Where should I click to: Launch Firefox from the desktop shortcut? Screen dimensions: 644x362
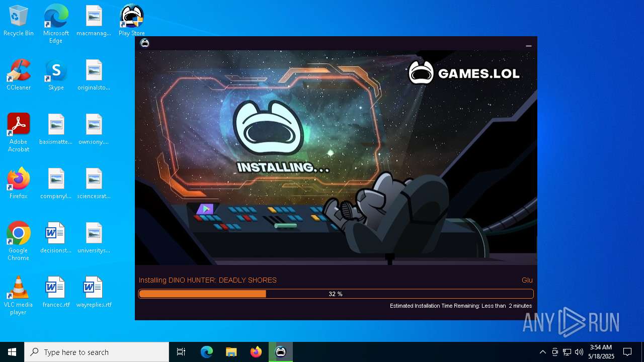click(x=19, y=184)
